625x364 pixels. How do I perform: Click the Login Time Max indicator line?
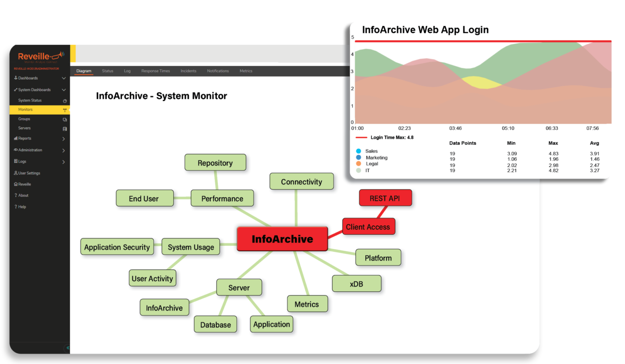(360, 138)
